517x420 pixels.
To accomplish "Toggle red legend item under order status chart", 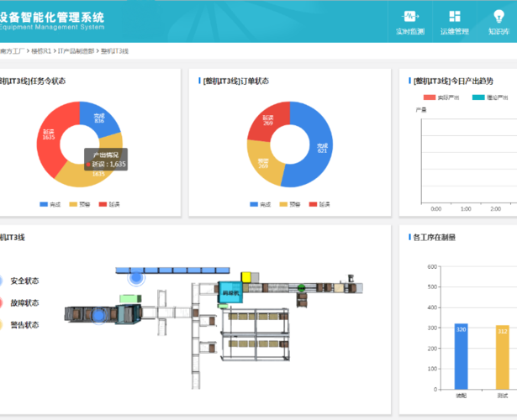I will [319, 204].
